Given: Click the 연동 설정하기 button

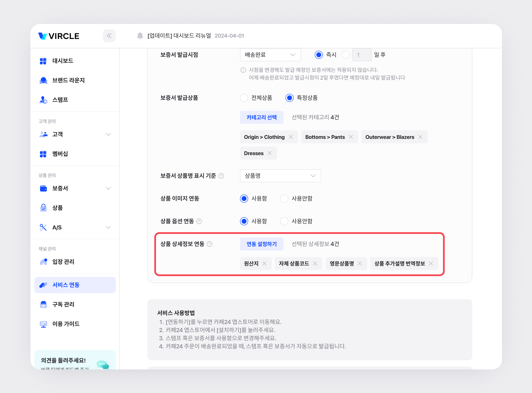Looking at the screenshot, I should point(261,244).
